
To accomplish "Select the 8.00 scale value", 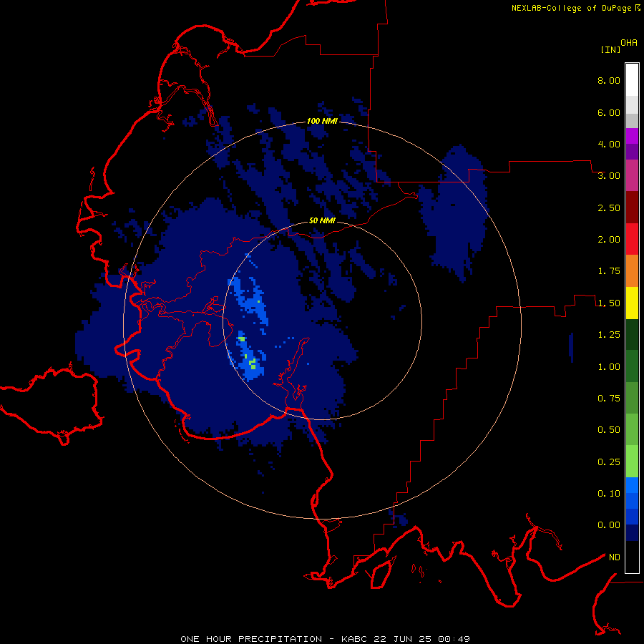I will click(x=609, y=80).
